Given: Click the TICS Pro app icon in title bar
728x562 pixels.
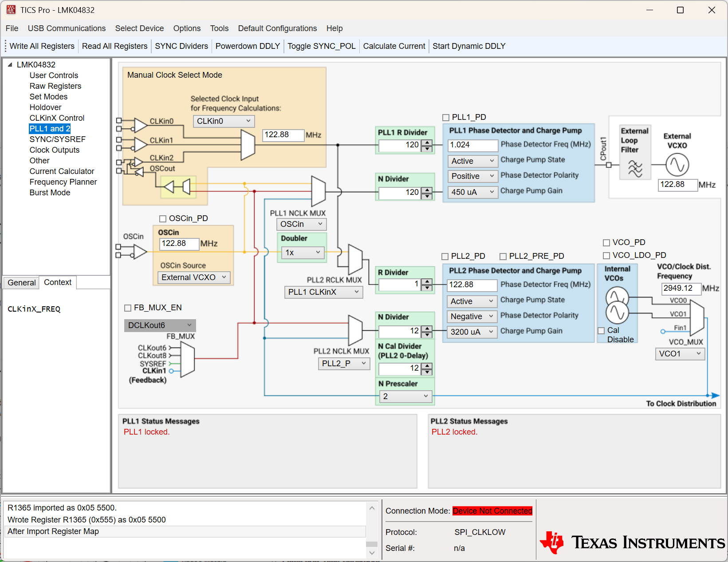Looking at the screenshot, I should tap(11, 10).
